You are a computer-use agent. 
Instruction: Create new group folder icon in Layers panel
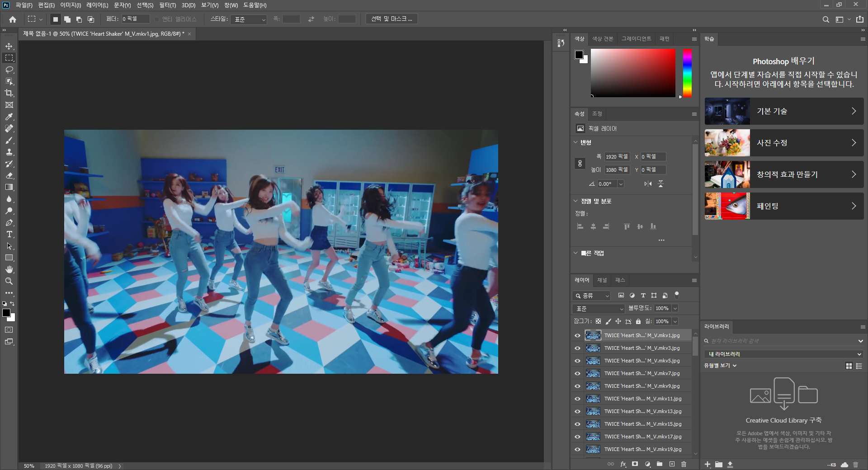coord(660,464)
